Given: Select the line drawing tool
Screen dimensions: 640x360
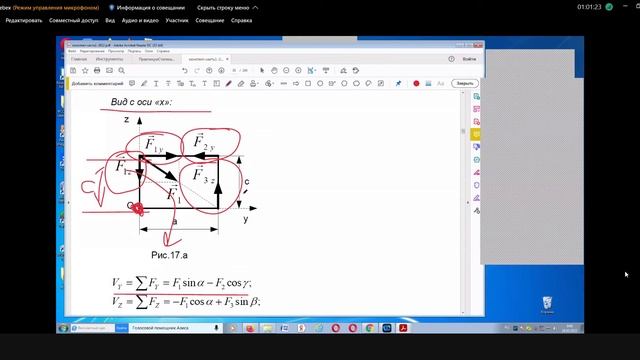Looking at the screenshot, I should tap(284, 83).
